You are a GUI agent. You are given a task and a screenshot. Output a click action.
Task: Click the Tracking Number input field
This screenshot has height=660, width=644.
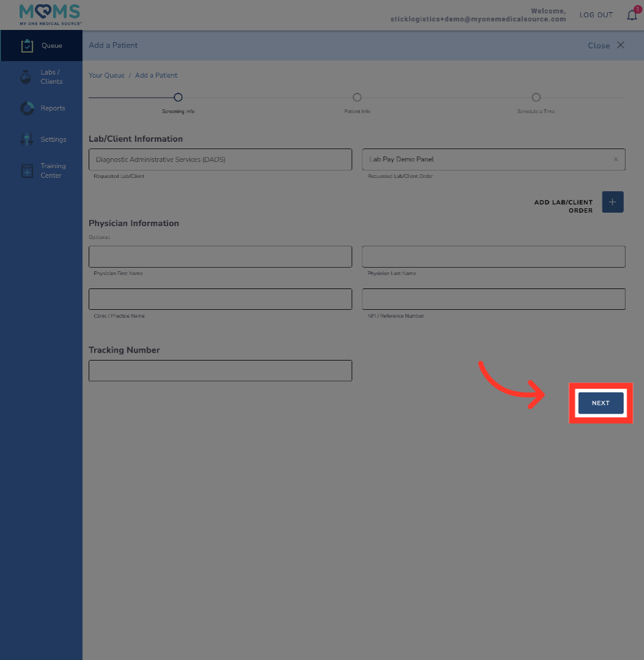[x=220, y=370]
